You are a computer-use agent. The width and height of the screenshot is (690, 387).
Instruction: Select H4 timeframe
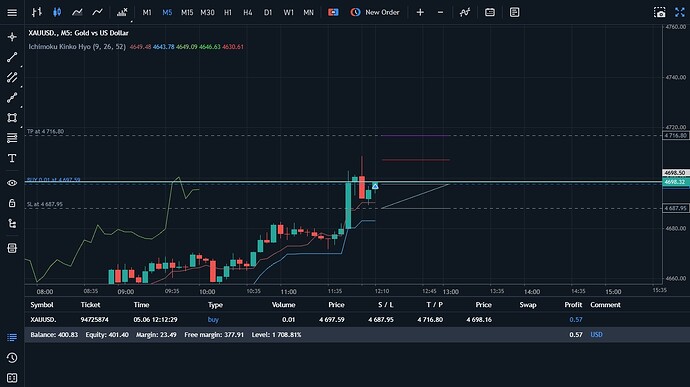point(248,12)
